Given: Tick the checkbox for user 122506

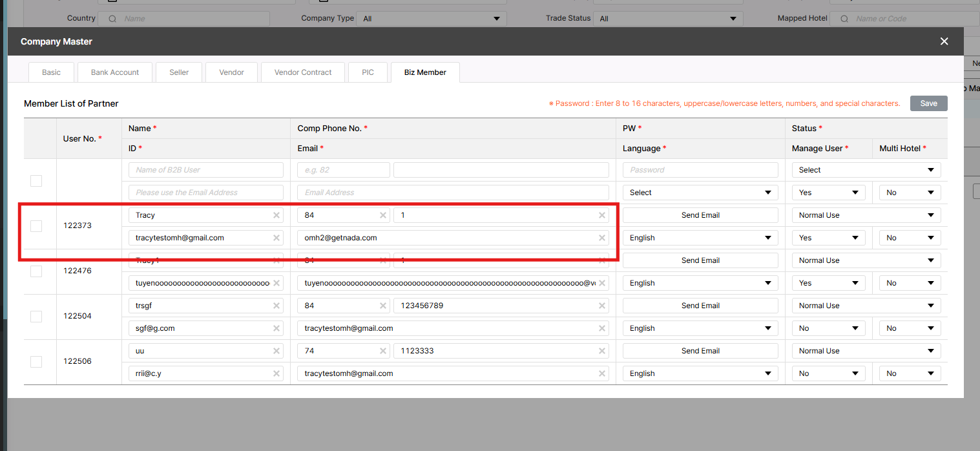Looking at the screenshot, I should 36,362.
